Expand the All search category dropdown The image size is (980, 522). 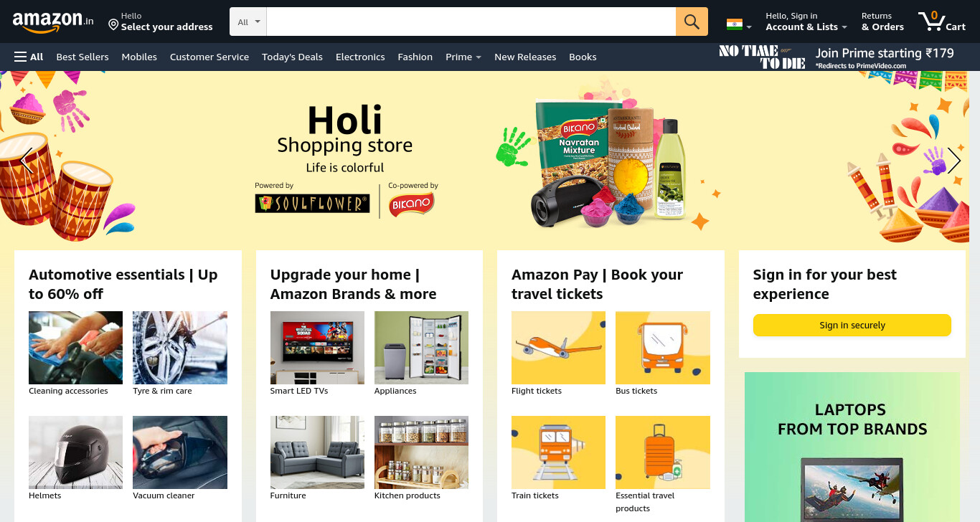point(248,22)
